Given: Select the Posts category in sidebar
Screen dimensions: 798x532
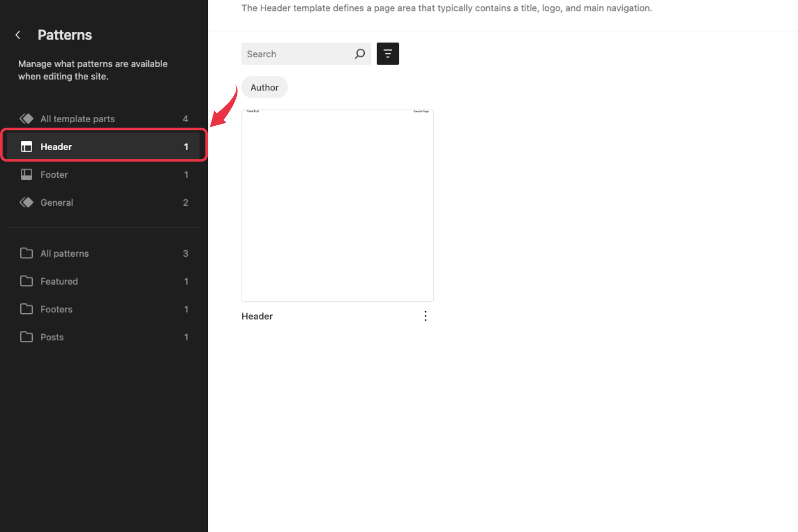Looking at the screenshot, I should (x=52, y=337).
